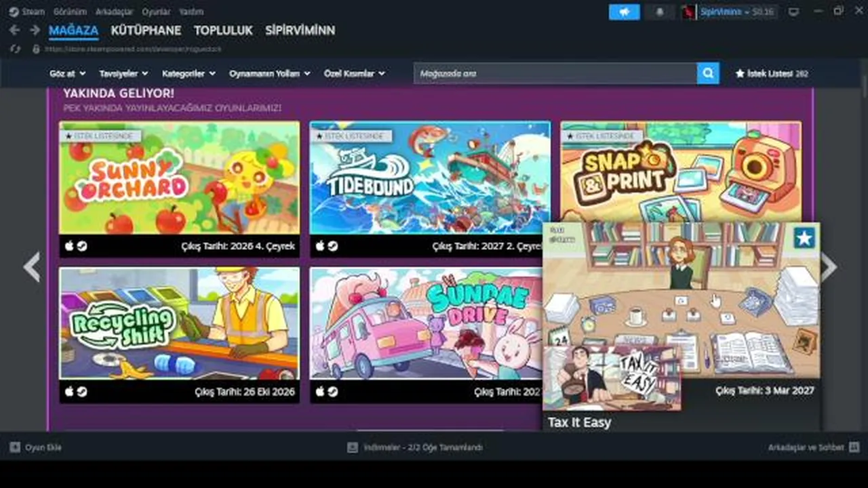868x488 pixels.
Task: Open Arkadaşlar ve Sohbet
Action: pos(806,447)
